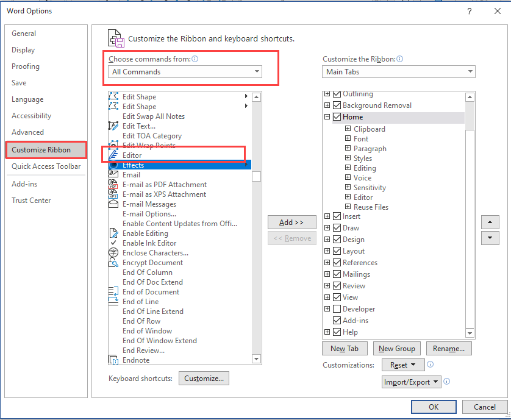Select the Sensitivity group entry
The image size is (511, 420).
click(370, 187)
